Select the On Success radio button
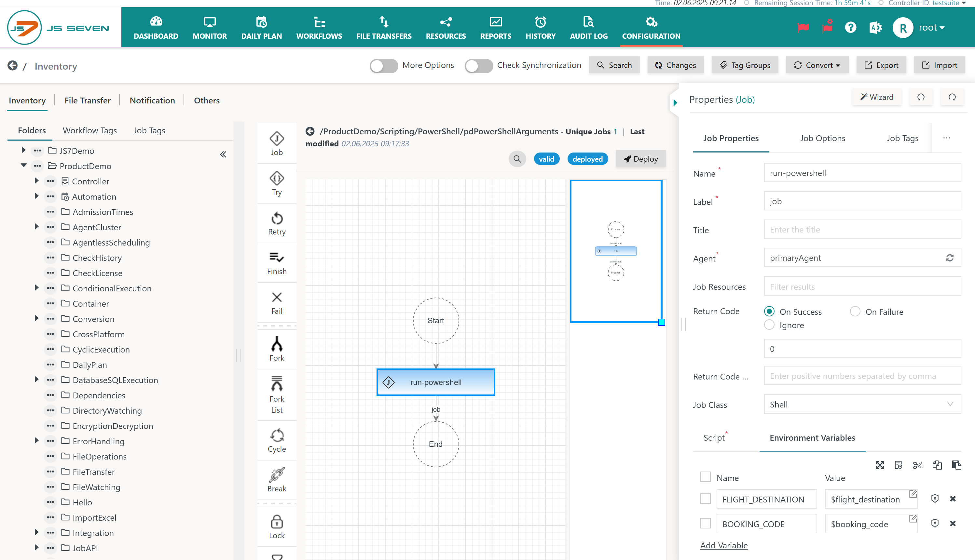 (x=769, y=311)
